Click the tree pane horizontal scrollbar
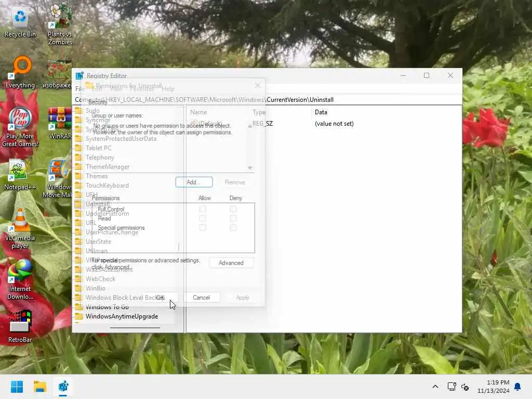 pyautogui.click(x=135, y=328)
